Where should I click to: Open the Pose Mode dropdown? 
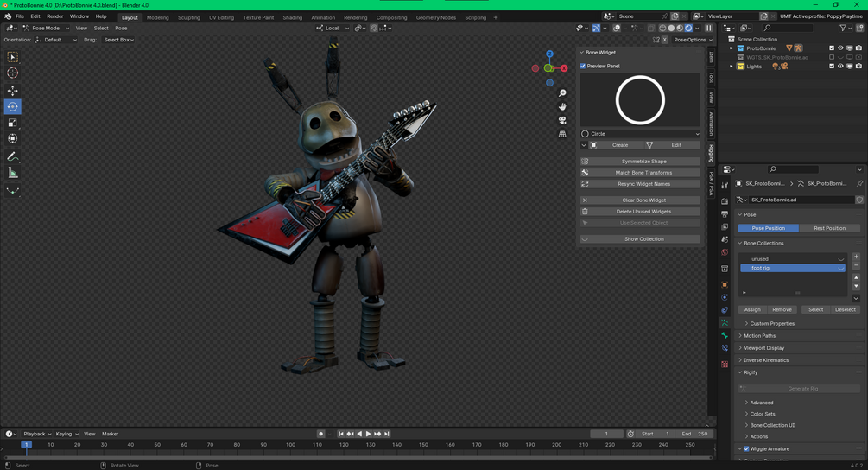[x=46, y=29]
